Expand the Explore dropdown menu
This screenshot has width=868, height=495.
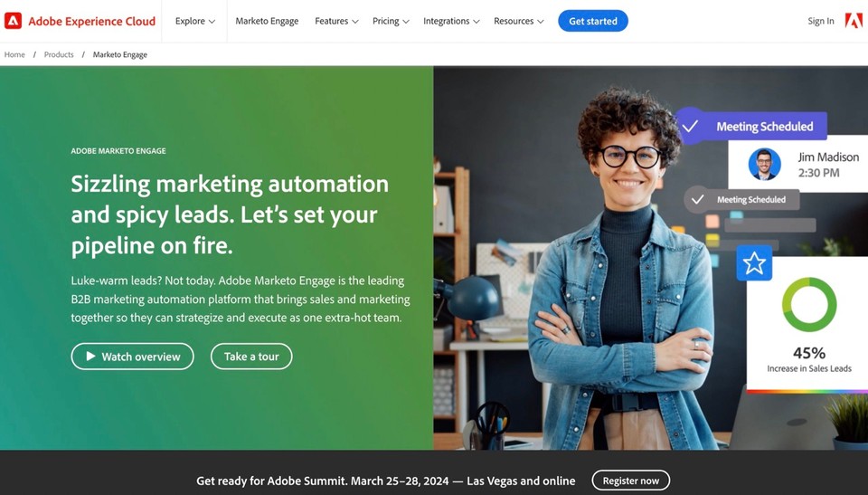195,21
